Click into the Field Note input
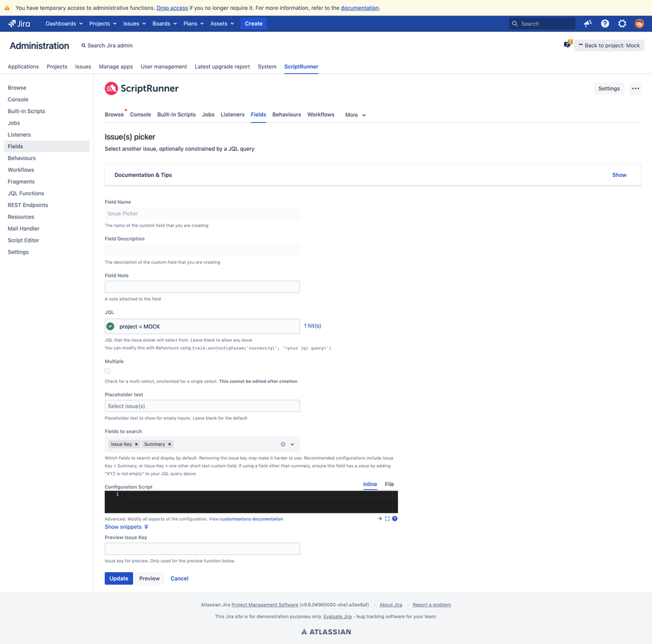 click(202, 287)
